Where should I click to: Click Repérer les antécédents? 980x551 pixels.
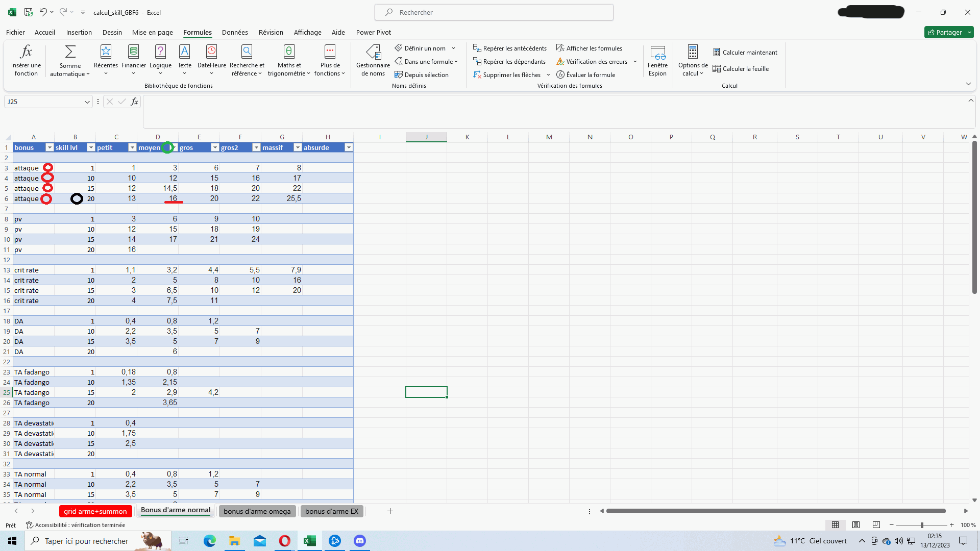pos(510,48)
